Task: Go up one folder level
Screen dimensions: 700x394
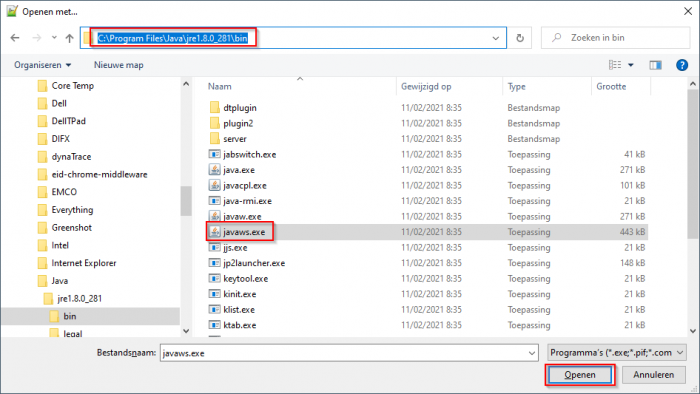Action: (x=69, y=38)
